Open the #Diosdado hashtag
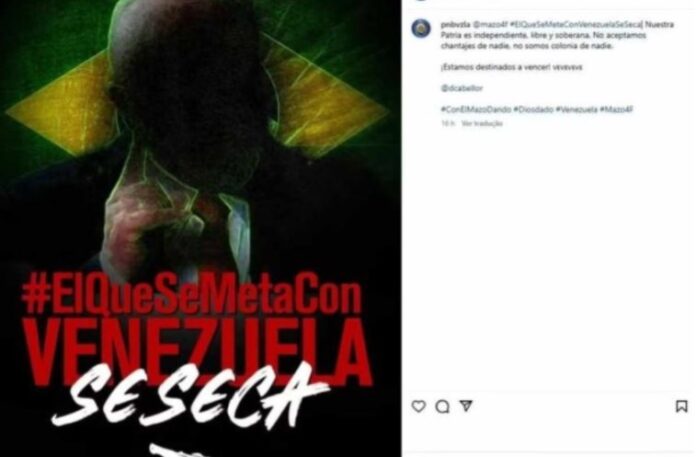The width and height of the screenshot is (696, 457). (x=534, y=110)
